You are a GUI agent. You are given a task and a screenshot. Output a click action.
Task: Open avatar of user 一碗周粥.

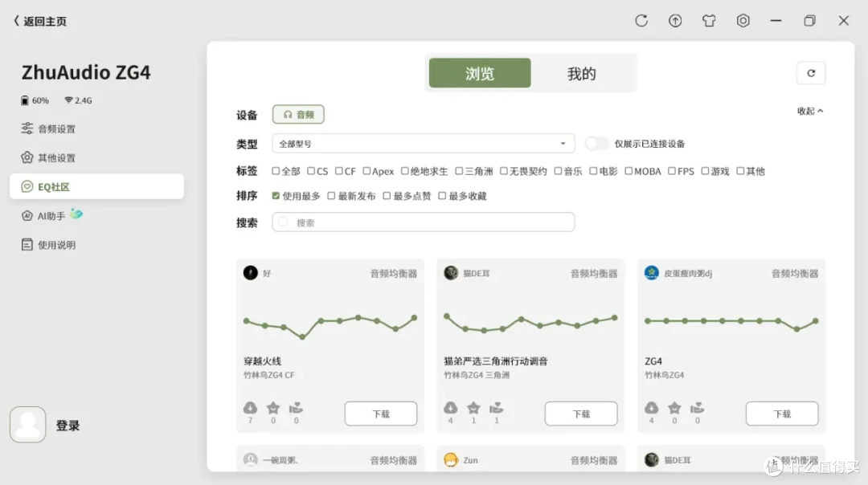point(250,459)
